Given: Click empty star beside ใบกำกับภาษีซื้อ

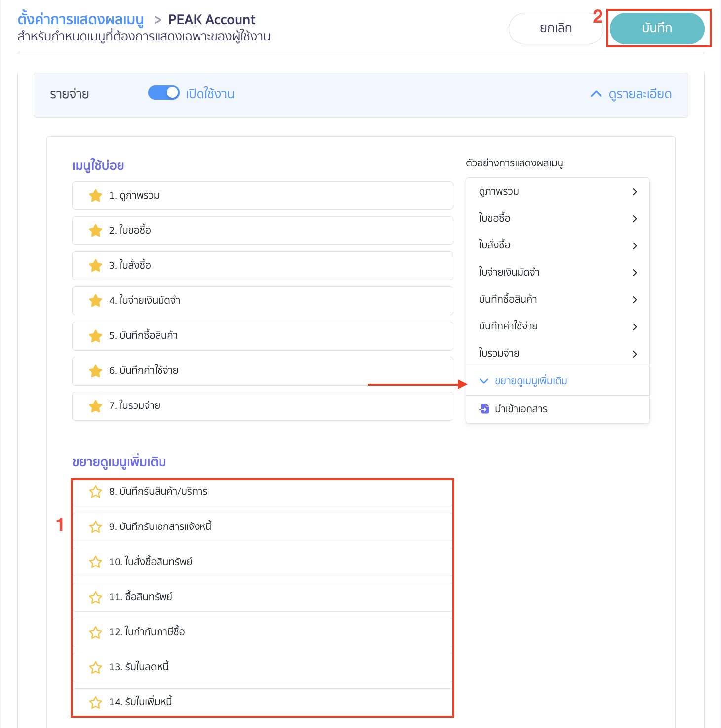Looking at the screenshot, I should 96,632.
